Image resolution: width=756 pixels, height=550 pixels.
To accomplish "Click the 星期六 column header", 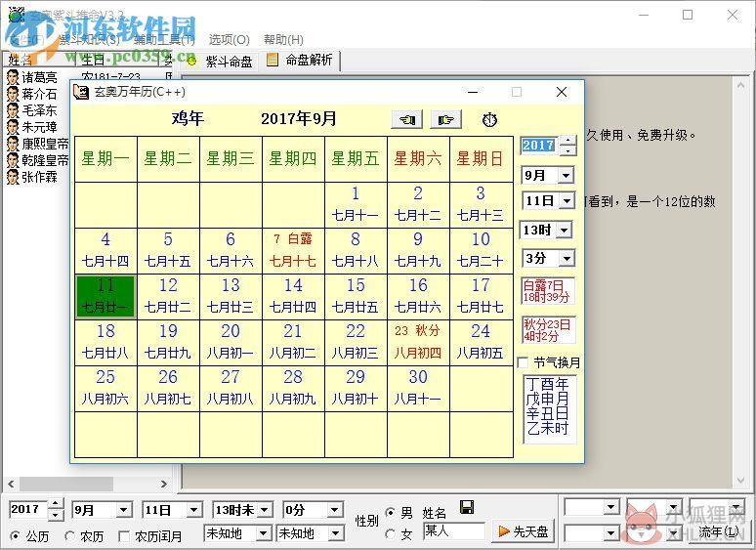I will tap(418, 159).
